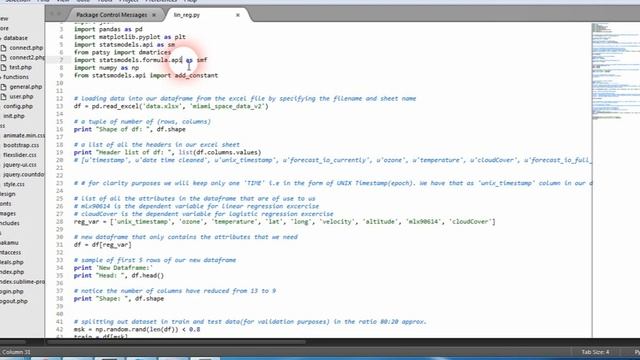This screenshot has width=640, height=360.
Task: Click the print 'New Dataframe:' line
Action: pyautogui.click(x=113, y=268)
